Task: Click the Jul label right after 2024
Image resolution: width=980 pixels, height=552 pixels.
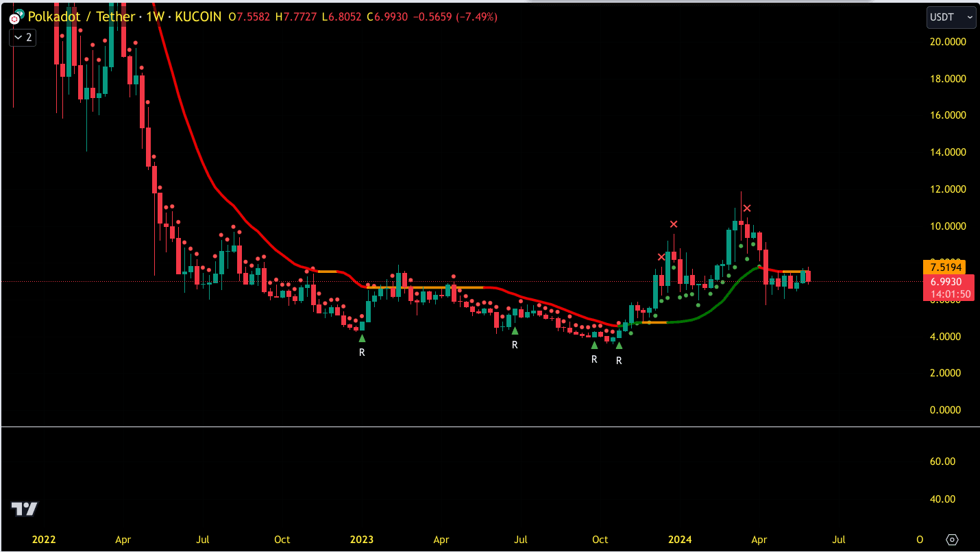Action: tap(838, 540)
